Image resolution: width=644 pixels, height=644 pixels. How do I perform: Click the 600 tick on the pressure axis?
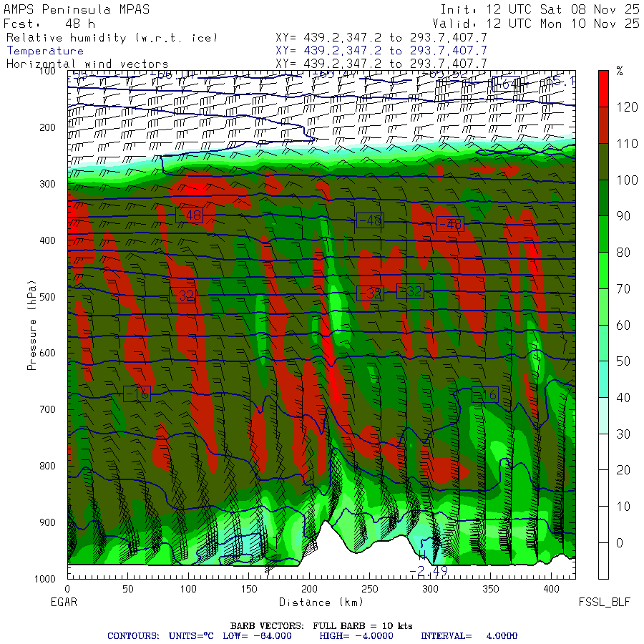pos(47,353)
